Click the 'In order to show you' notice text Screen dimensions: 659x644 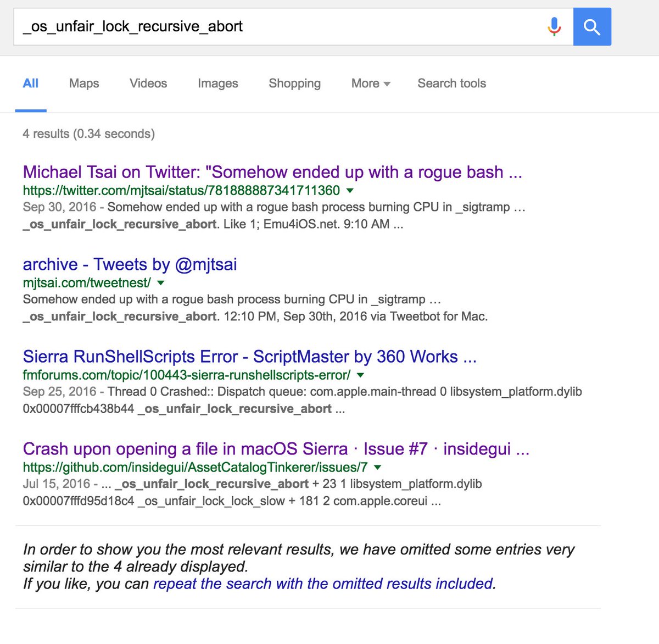(x=299, y=558)
